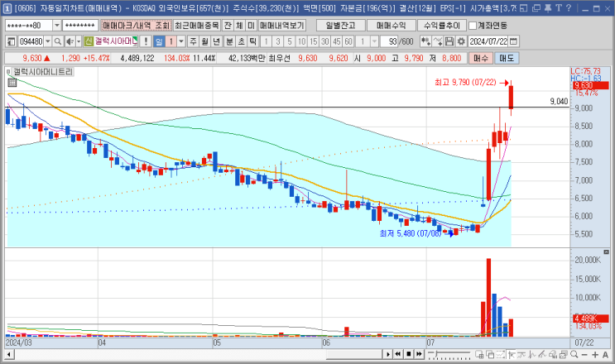Click rewind control below chart
This screenshot has width=615, height=364.
point(397,354)
